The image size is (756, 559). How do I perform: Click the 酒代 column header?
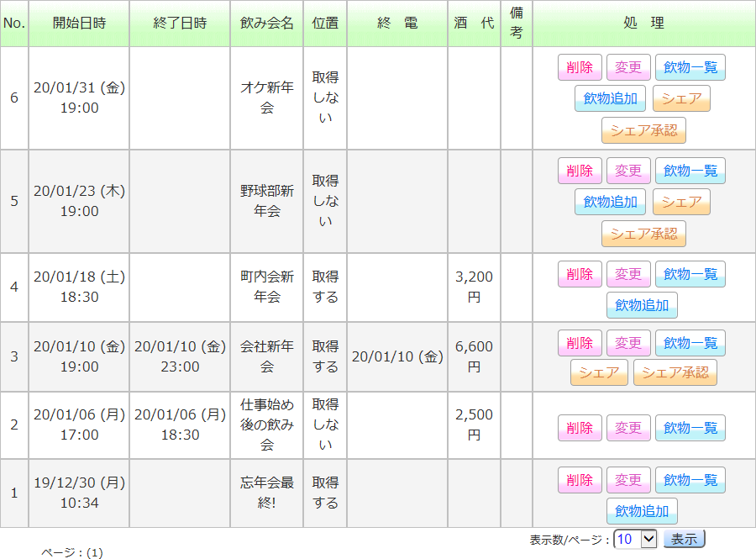474,24
